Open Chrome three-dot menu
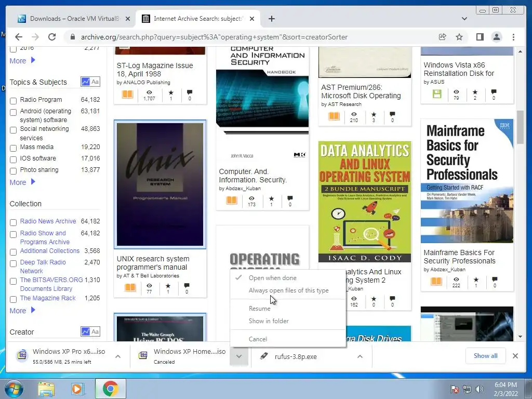The height and width of the screenshot is (399, 532). pos(513,37)
